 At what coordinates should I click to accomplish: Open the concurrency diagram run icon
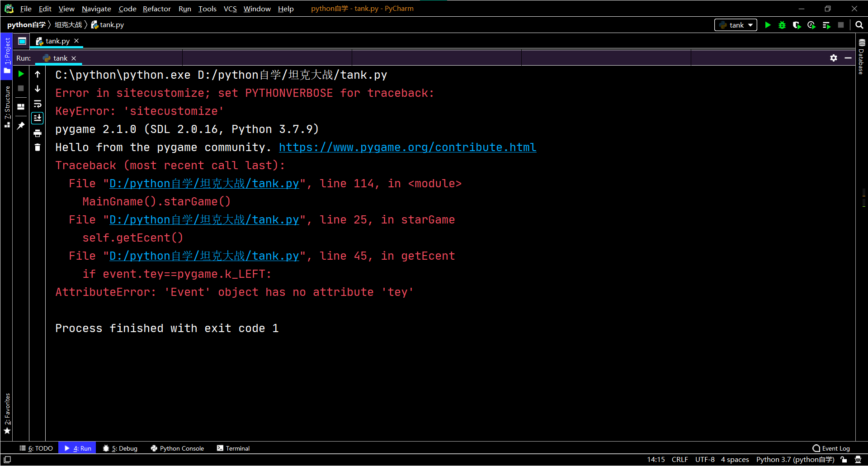(826, 25)
